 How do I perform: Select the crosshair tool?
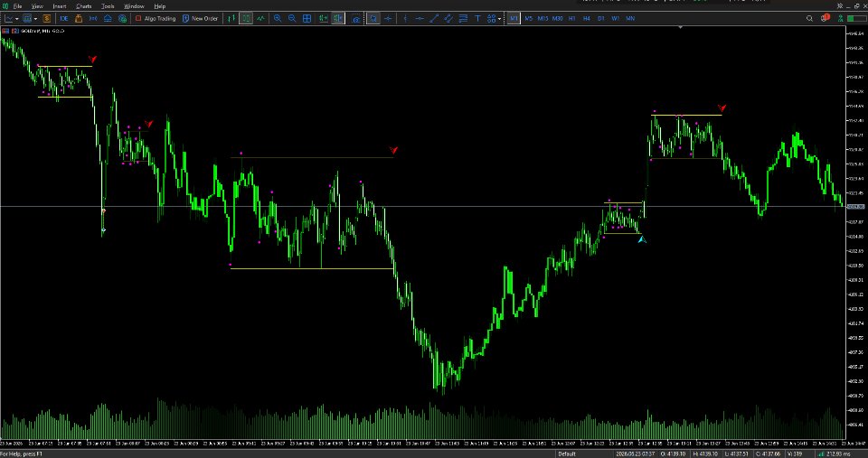coord(388,18)
